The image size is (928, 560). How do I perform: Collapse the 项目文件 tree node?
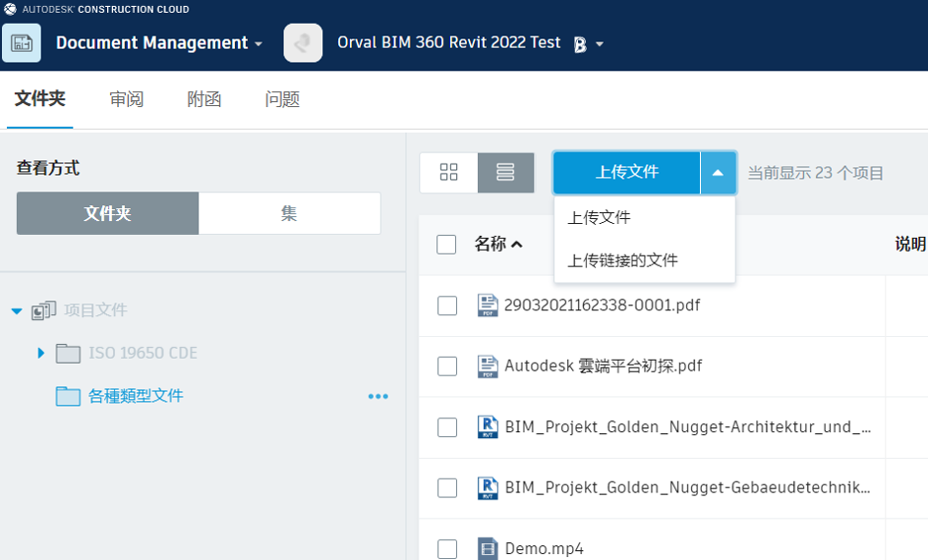click(17, 310)
